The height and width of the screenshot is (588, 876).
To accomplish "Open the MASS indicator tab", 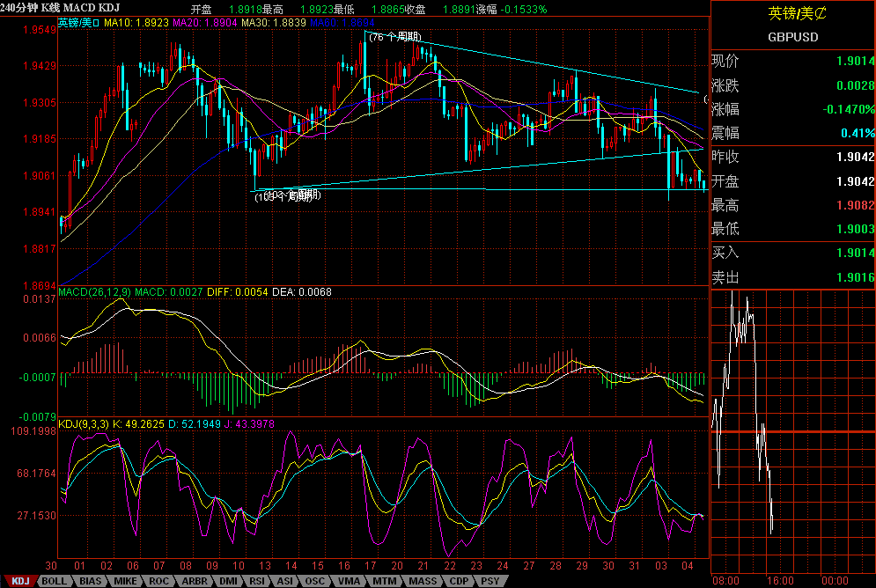I will point(422,581).
